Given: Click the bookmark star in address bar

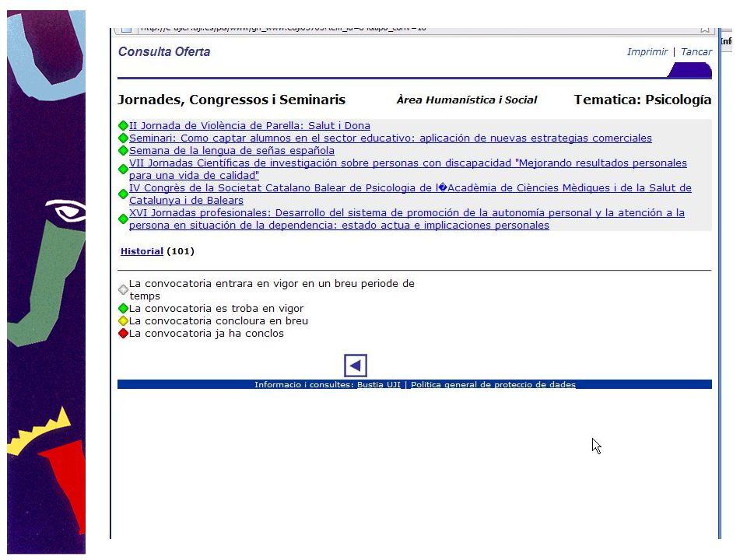Looking at the screenshot, I should (x=705, y=30).
